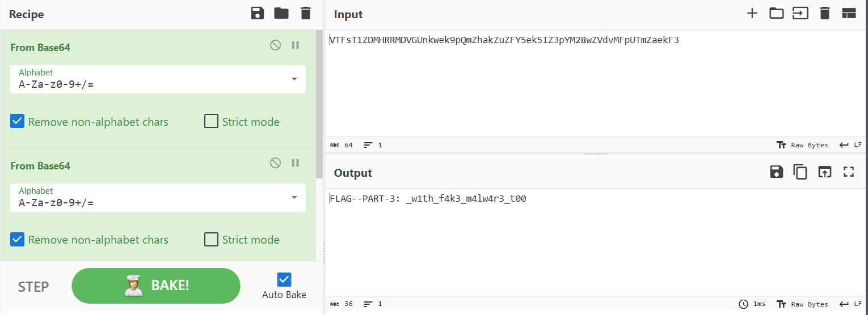The width and height of the screenshot is (868, 315).
Task: Copy raw output to clipboard
Action: [x=800, y=172]
